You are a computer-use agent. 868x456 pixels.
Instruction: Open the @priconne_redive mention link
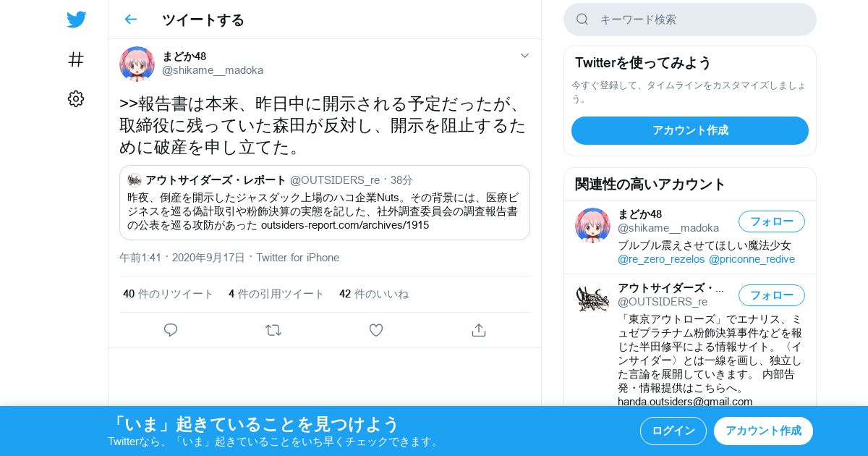752,259
